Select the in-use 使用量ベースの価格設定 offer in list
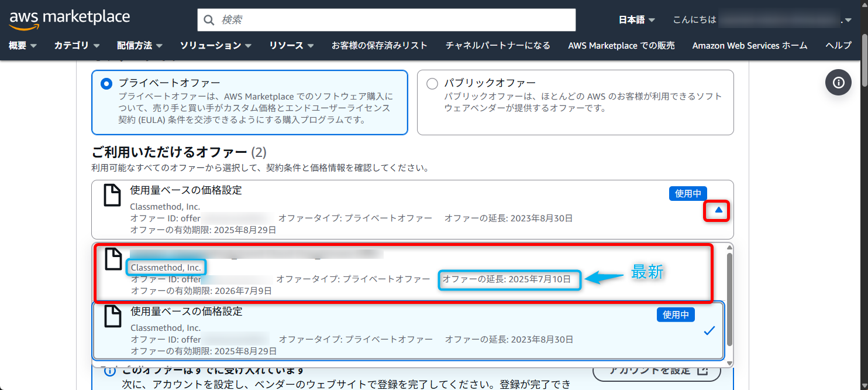868x390 pixels. click(408, 331)
